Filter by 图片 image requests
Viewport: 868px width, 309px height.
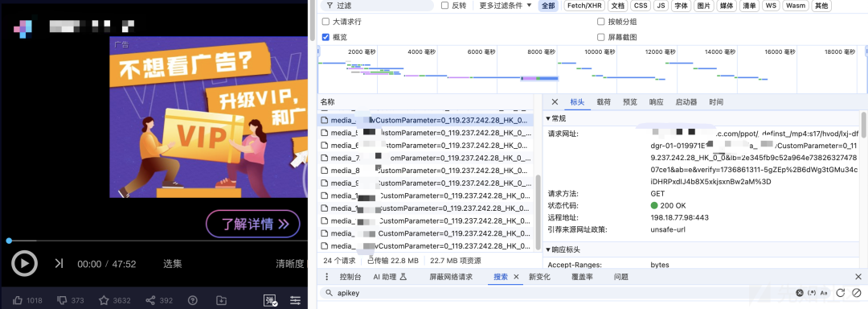703,6
